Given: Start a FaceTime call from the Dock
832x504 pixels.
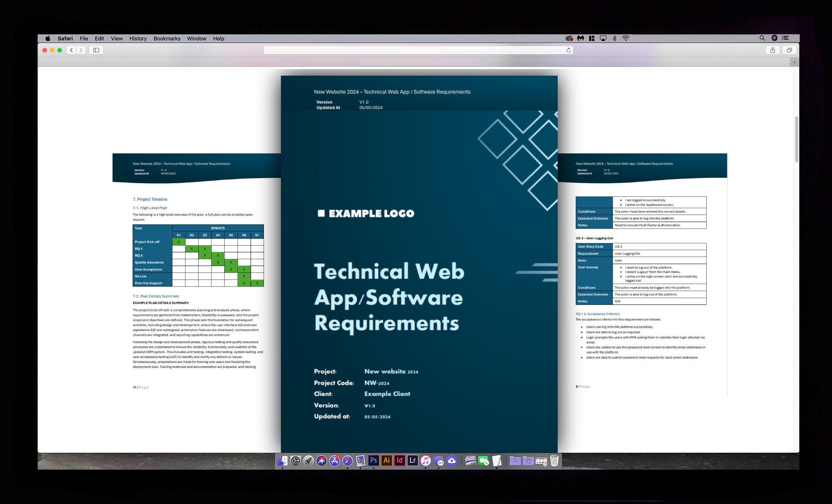Looking at the screenshot, I should tap(483, 460).
